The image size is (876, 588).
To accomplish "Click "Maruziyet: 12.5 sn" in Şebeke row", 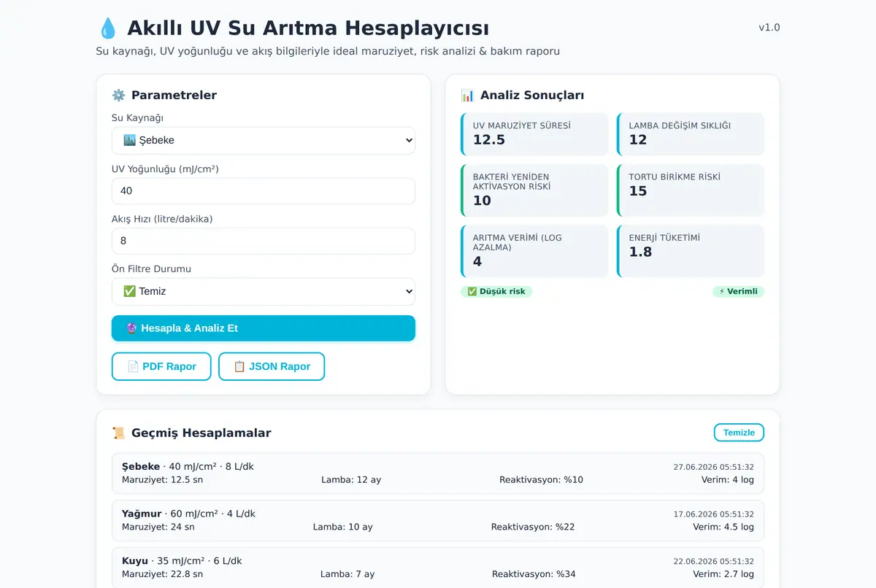I will [x=162, y=479].
